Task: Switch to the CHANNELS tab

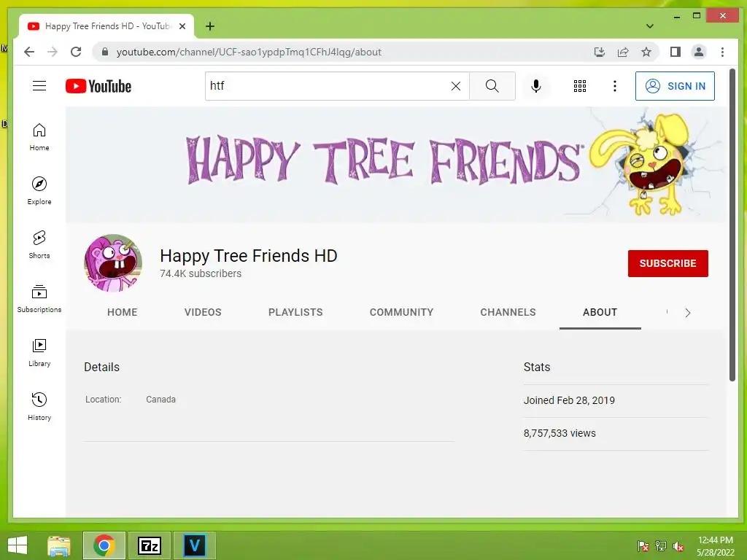Action: pyautogui.click(x=508, y=312)
